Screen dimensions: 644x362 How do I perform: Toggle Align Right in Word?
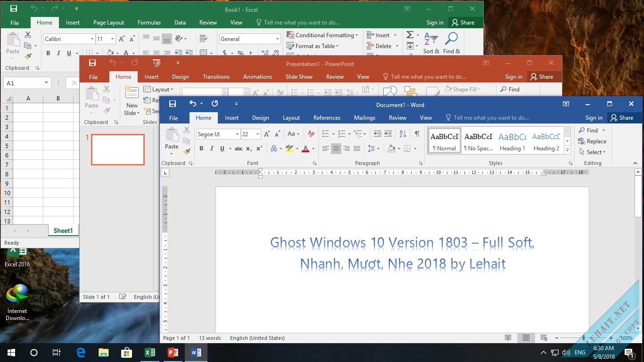[x=347, y=148]
